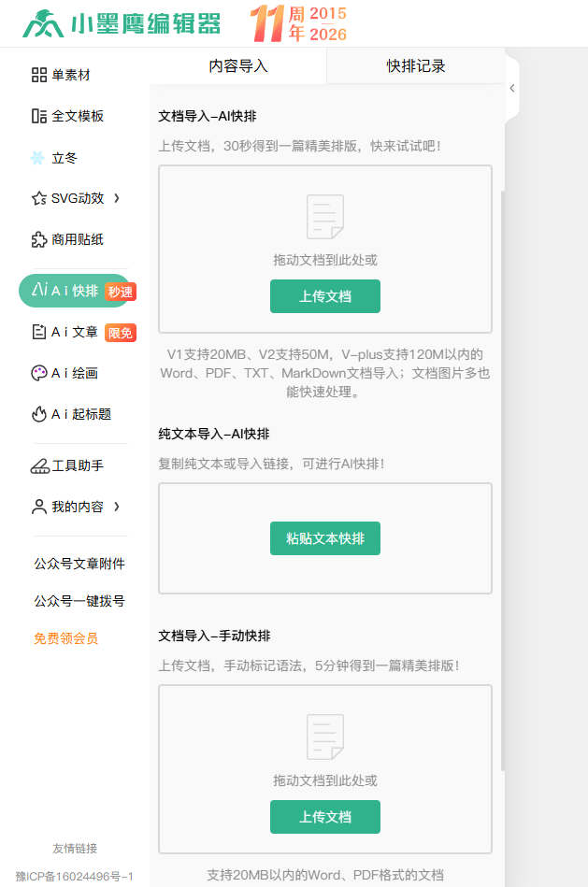Screen dimensions: 588x887
Task: Click the 秒速 badge next to Ai快排
Action: (x=121, y=292)
